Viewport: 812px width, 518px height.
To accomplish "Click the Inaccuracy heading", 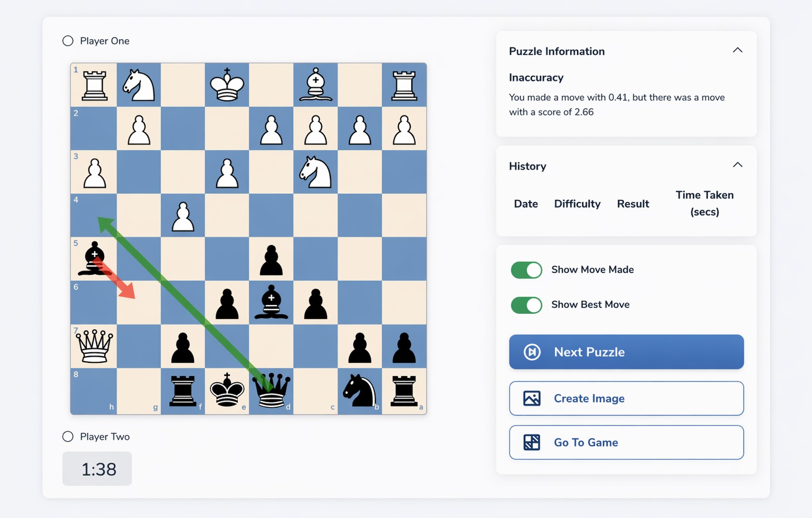I will pyautogui.click(x=536, y=78).
